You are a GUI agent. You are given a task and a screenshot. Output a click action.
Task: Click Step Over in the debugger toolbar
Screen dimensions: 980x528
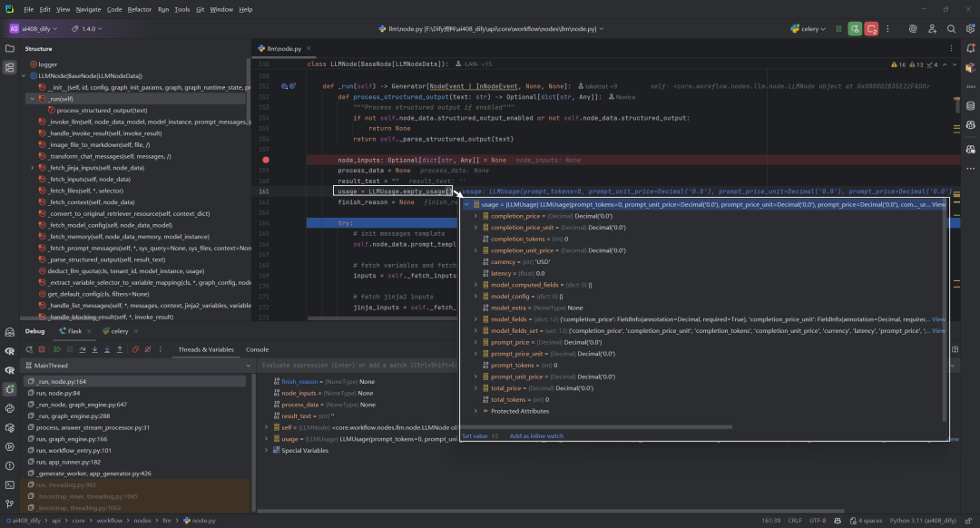[x=82, y=349]
